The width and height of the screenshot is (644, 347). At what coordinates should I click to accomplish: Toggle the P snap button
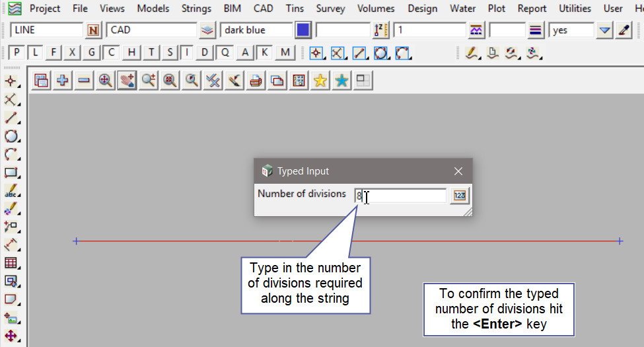[17, 53]
